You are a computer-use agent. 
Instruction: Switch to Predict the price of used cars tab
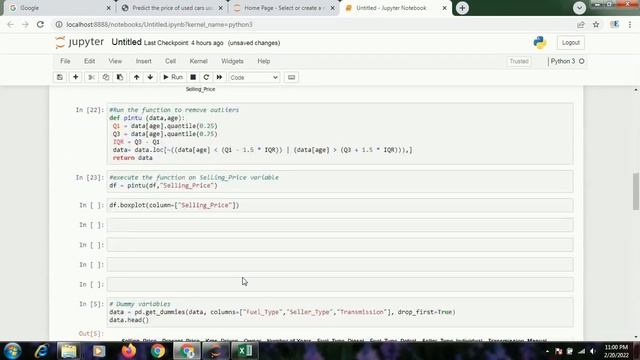[172, 8]
